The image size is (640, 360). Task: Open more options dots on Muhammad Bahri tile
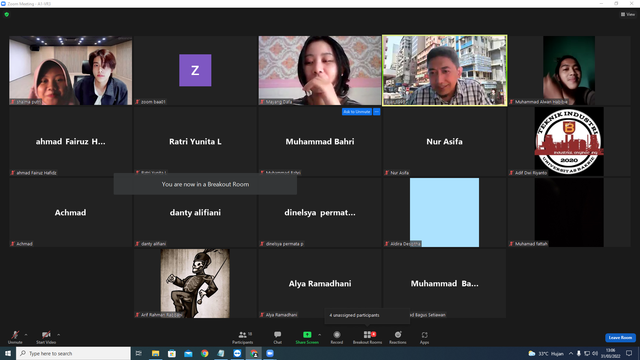click(x=377, y=111)
